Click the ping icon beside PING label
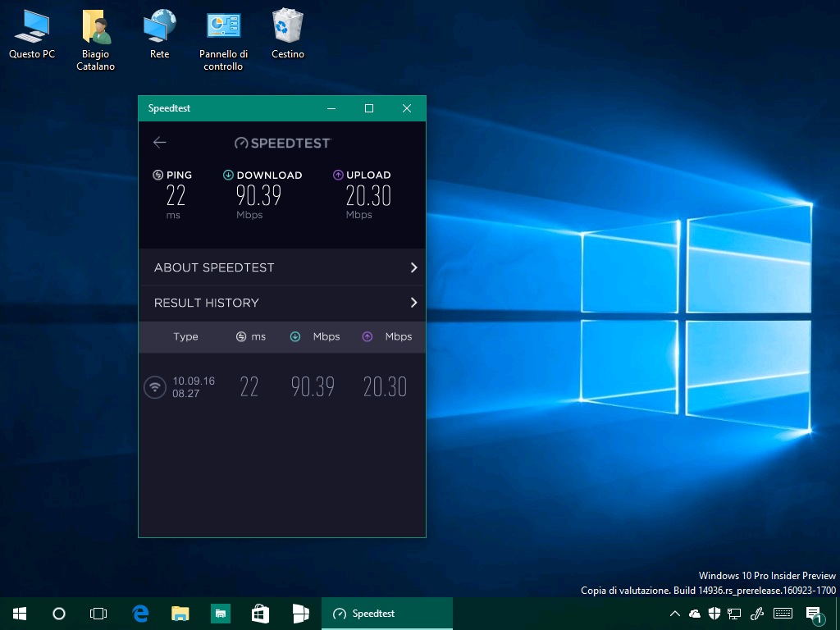The image size is (840, 630). [158, 175]
